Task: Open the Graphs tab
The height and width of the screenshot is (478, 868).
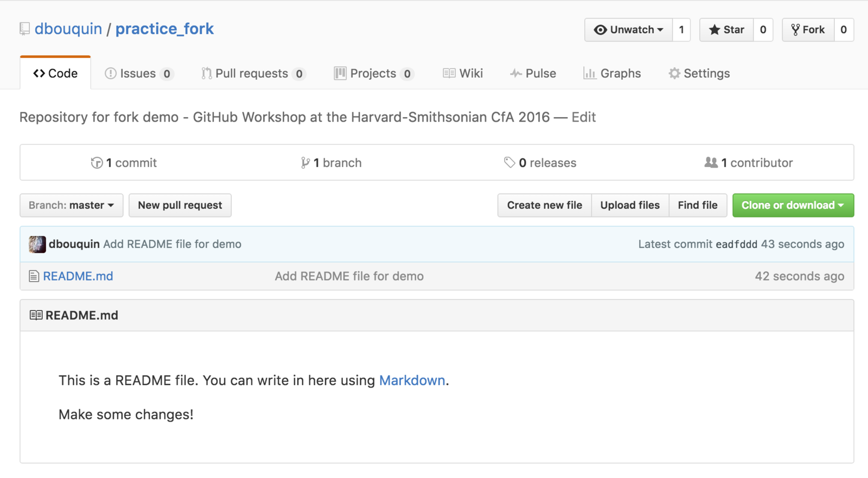Action: point(612,73)
